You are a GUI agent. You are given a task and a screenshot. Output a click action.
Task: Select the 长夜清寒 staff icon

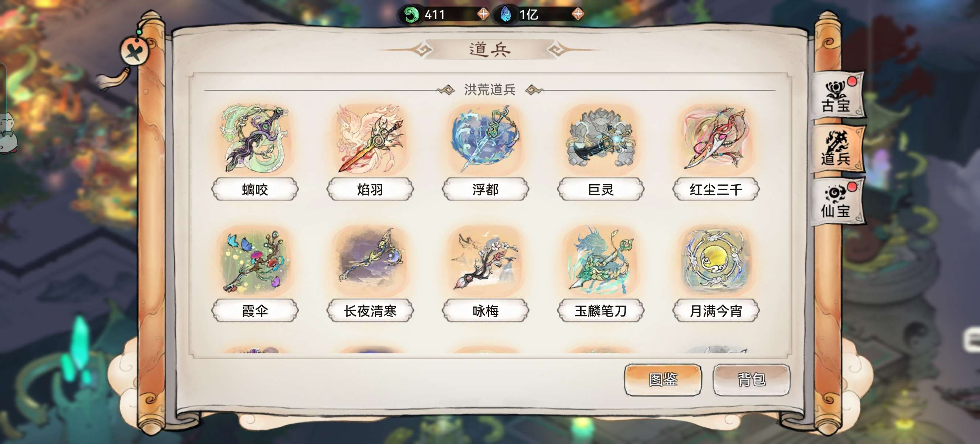coord(371,261)
